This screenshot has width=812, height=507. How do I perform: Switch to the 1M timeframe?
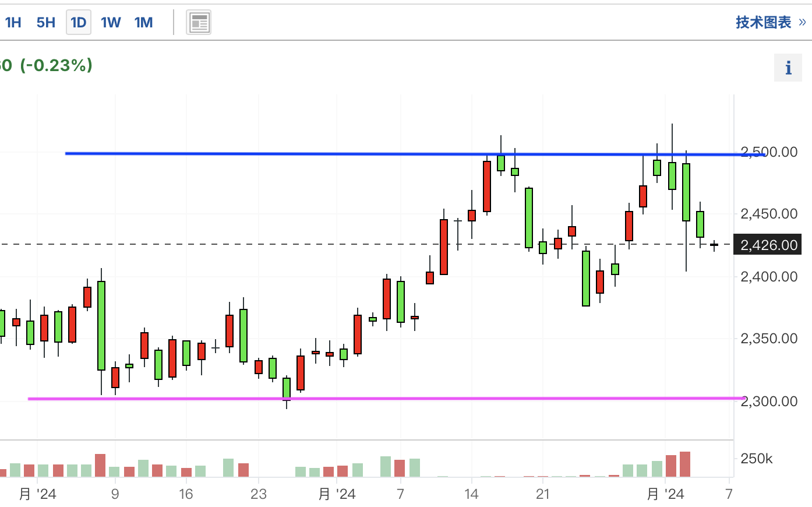pos(144,23)
